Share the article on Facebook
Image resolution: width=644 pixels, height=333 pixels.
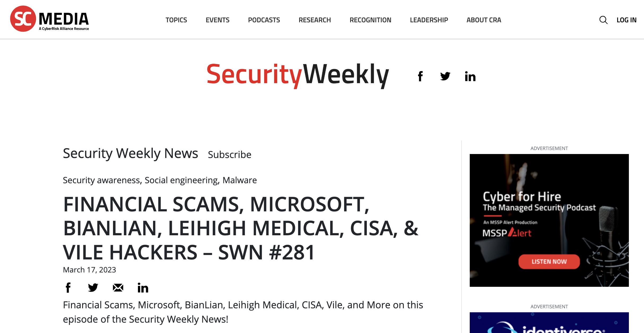(68, 288)
